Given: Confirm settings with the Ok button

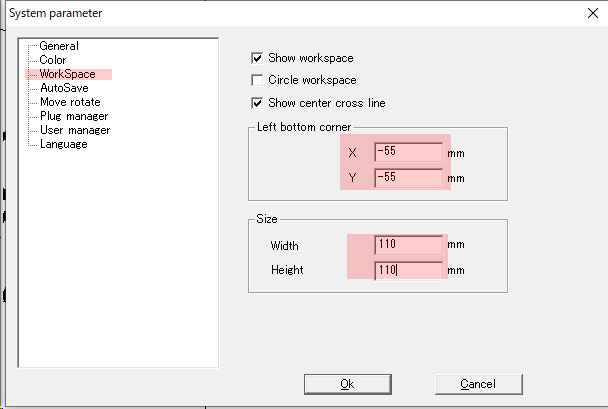Looking at the screenshot, I should (347, 384).
